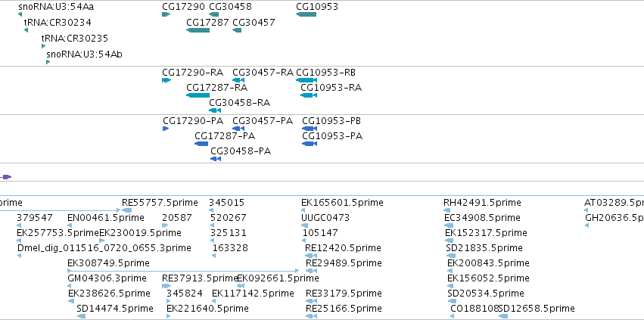The width and height of the screenshot is (644, 320).
Task: Open the UUGC0473 EST label
Action: 325,217
